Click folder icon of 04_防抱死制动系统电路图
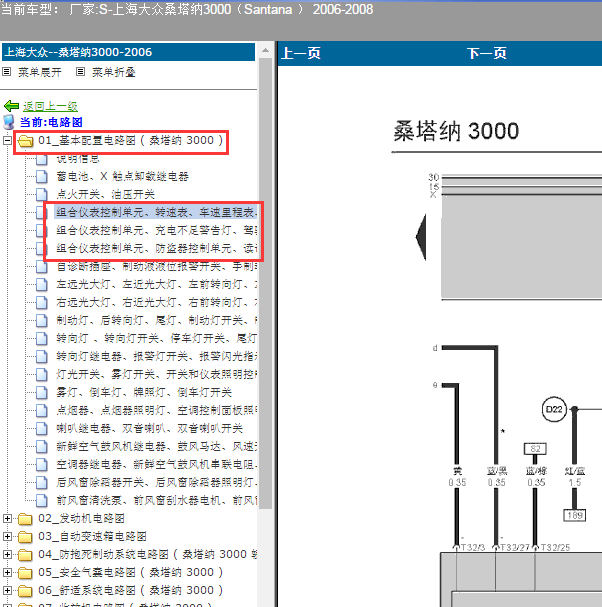The width and height of the screenshot is (602, 607). click(25, 555)
